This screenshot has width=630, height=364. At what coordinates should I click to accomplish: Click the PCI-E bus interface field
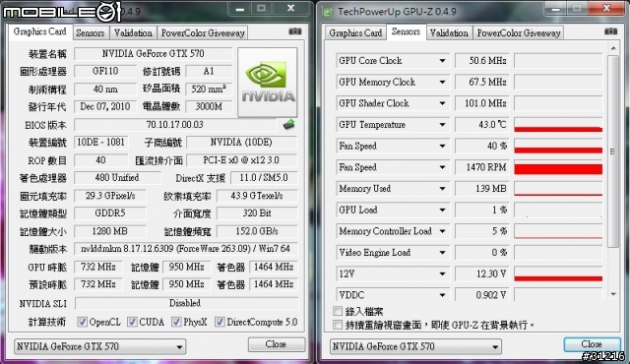[x=241, y=160]
